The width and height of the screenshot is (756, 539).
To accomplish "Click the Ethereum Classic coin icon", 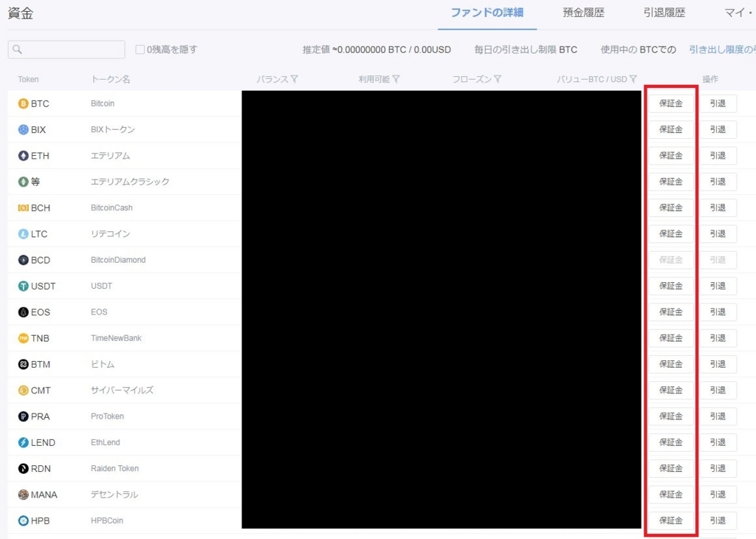I will coord(23,182).
